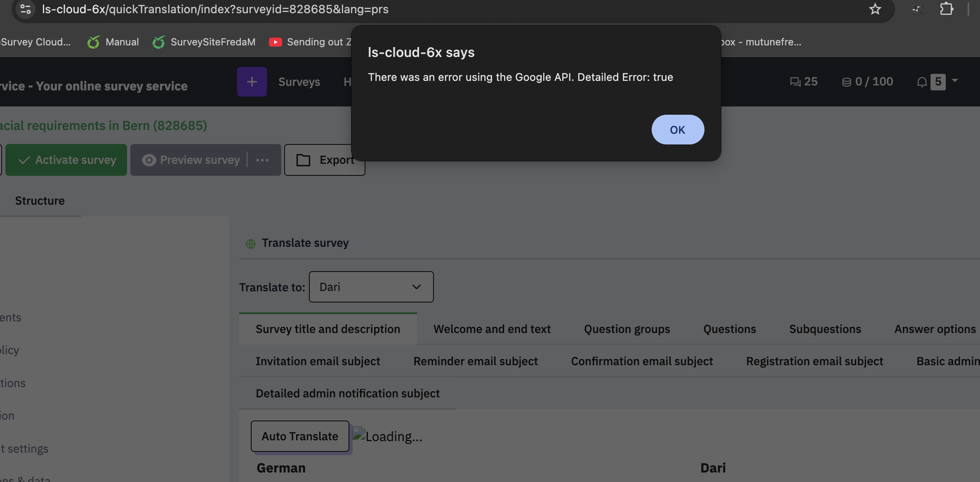Viewport: 980px width, 482px height.
Task: Click the purple plus create button
Action: [x=252, y=82]
